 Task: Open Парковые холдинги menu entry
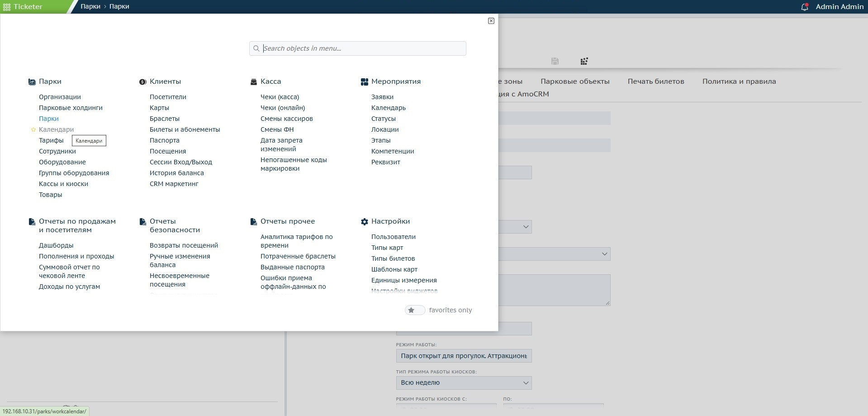(71, 108)
